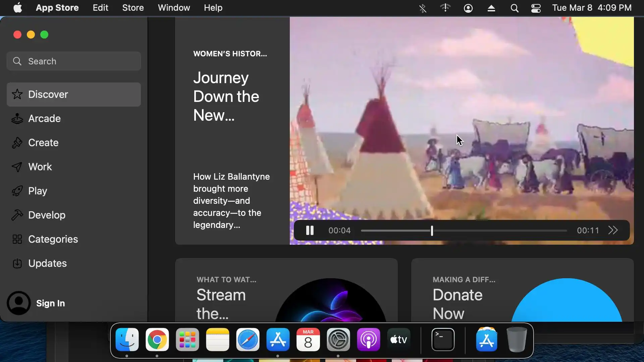Image resolution: width=644 pixels, height=362 pixels.
Task: Pause the featured video playback
Action: click(x=310, y=231)
